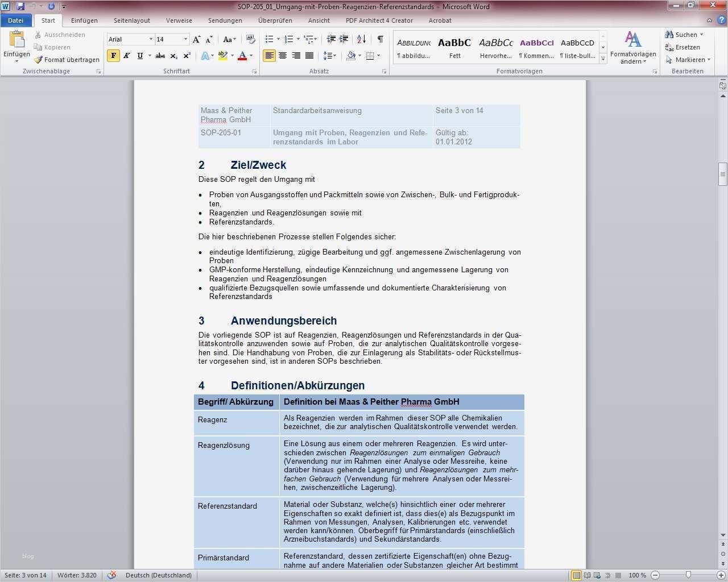The image size is (728, 582).
Task: Sort the selected paragraphs alphabetically
Action: [x=362, y=39]
